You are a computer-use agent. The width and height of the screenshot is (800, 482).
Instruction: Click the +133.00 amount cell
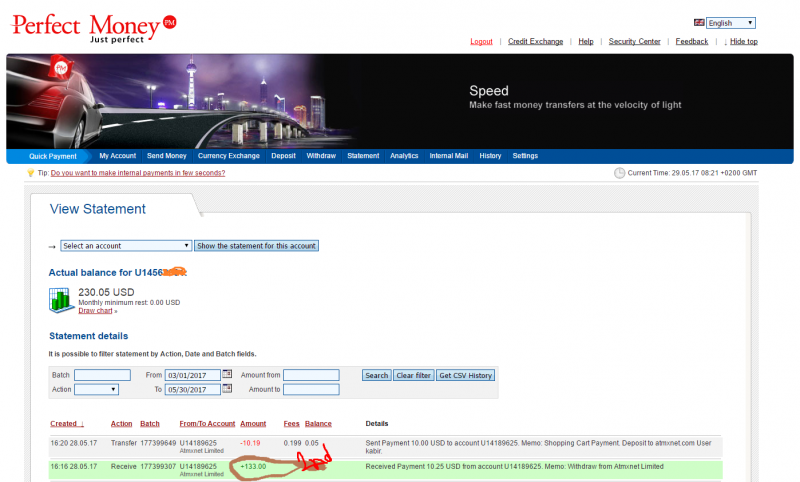pyautogui.click(x=253, y=467)
